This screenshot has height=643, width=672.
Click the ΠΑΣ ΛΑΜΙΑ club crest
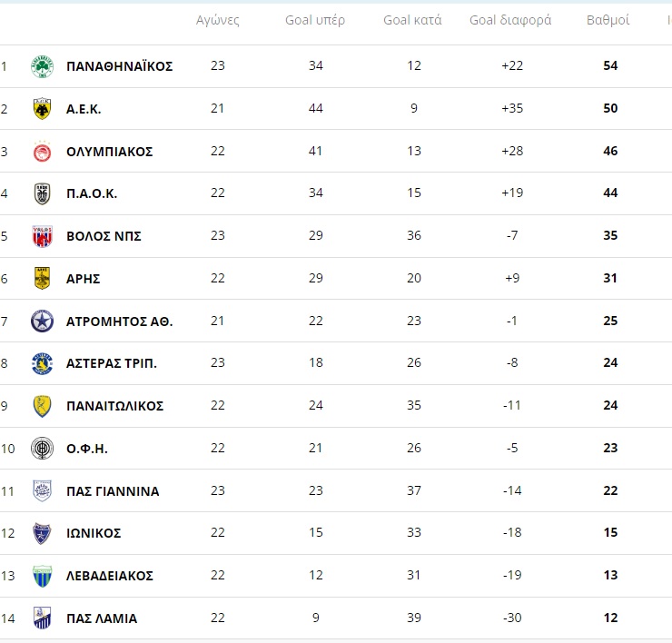point(42,618)
